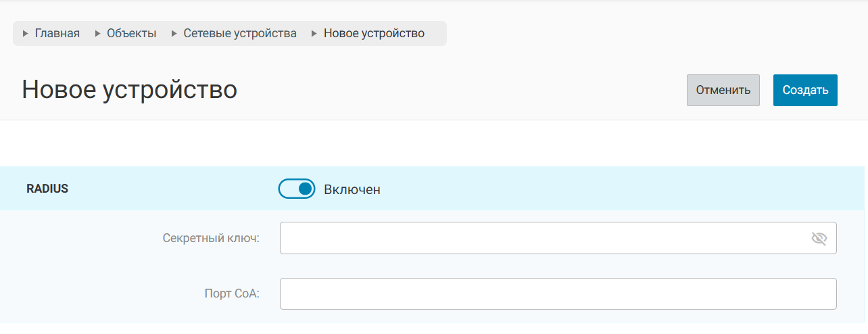Screen dimensions: 868x334
Task: Go to 'Главная' in the breadcrumbs
Action: [x=57, y=33]
